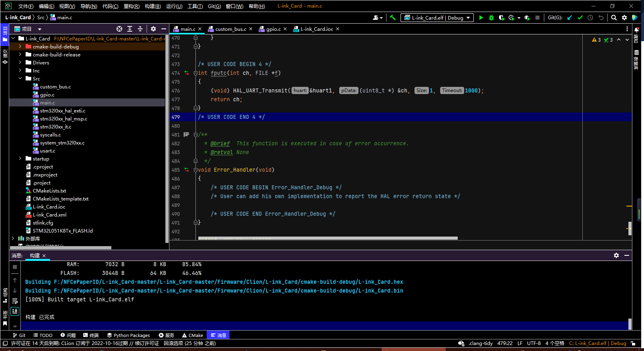Click the gray Stop square icon
This screenshot has height=351, width=644.
(x=537, y=18)
